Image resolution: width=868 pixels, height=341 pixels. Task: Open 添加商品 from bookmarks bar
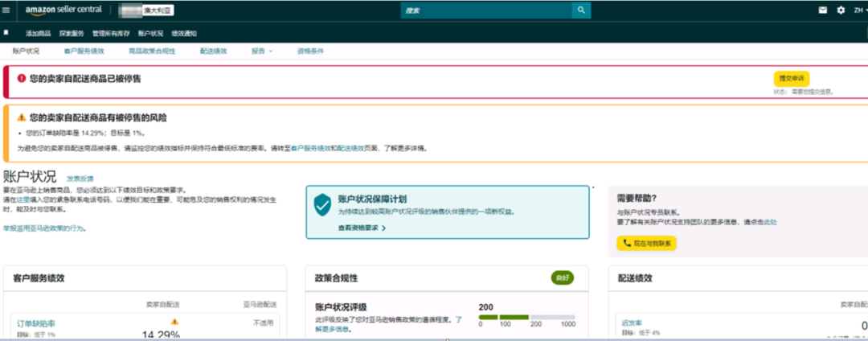point(39,33)
